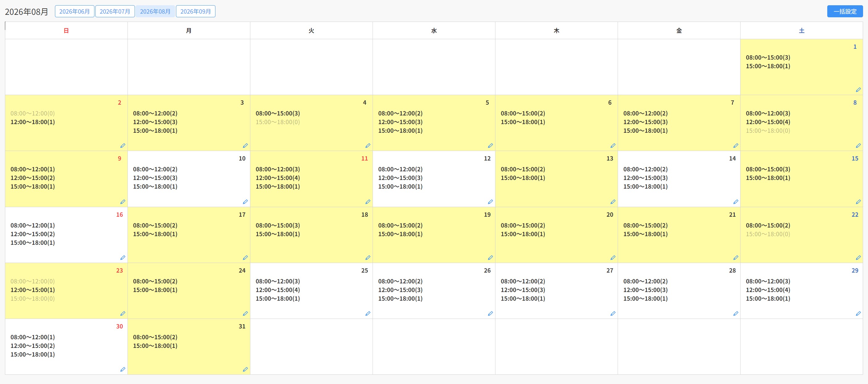The height and width of the screenshot is (384, 868).
Task: Click the 12:00～15:00(4) slot on August 8
Action: coord(768,122)
